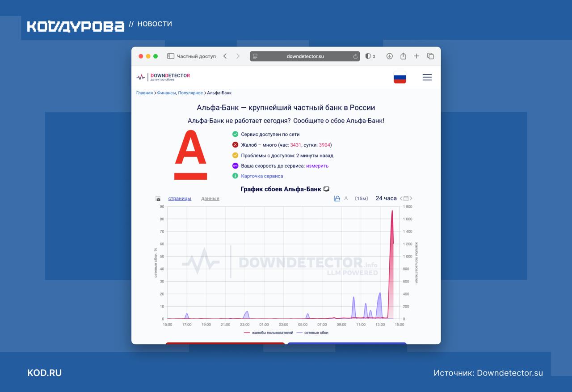Toggle the network outage chart icon
This screenshot has height=392, width=572.
[x=337, y=198]
